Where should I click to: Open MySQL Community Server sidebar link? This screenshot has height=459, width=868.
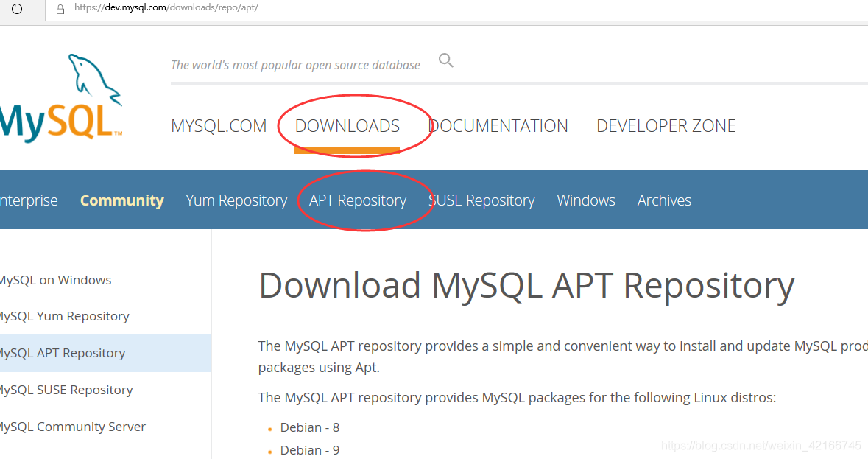click(73, 427)
